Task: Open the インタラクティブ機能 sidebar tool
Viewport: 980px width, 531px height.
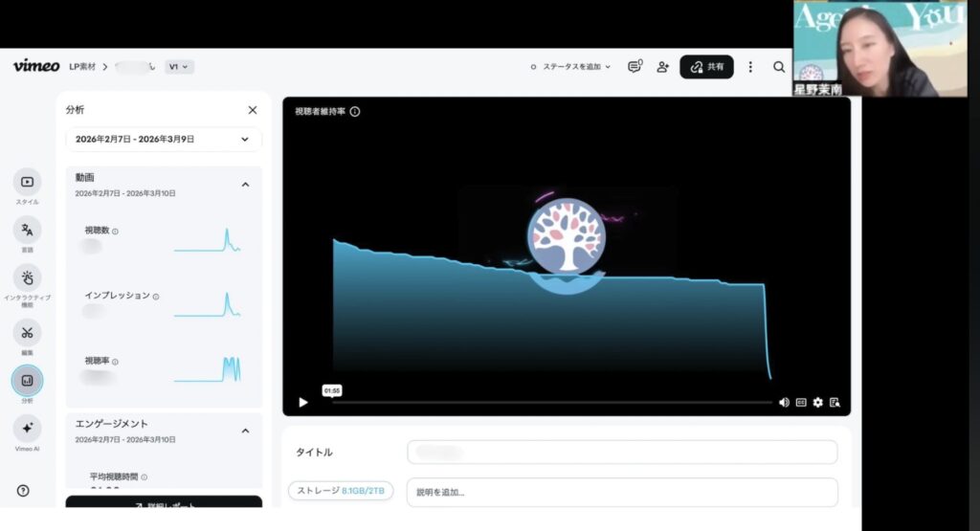Action: coord(27,278)
